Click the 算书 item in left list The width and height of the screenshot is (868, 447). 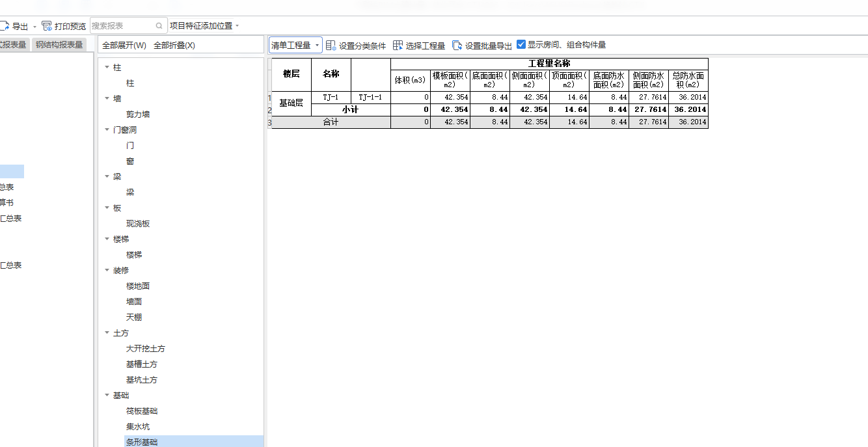click(7, 203)
